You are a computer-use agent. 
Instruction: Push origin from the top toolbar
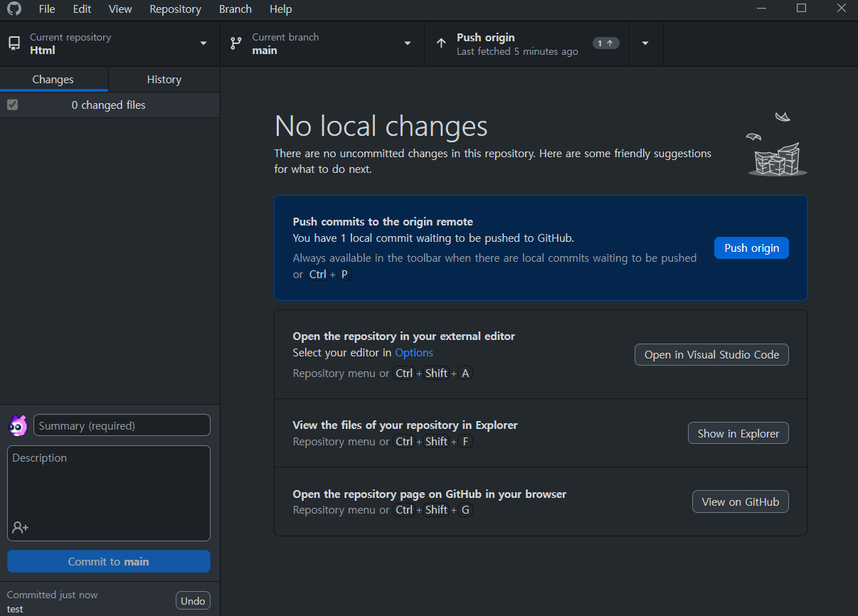[526, 43]
